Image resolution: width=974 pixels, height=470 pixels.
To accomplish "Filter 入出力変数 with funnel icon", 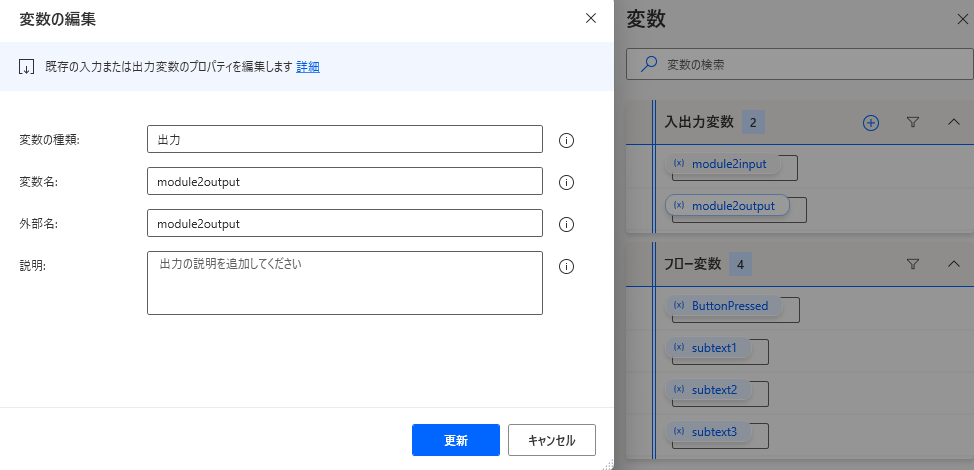I will [913, 122].
